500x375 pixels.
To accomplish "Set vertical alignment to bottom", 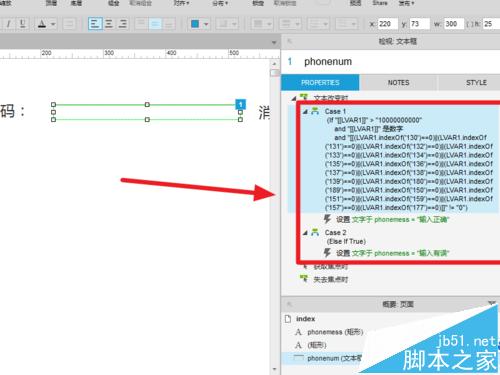I will [x=169, y=24].
